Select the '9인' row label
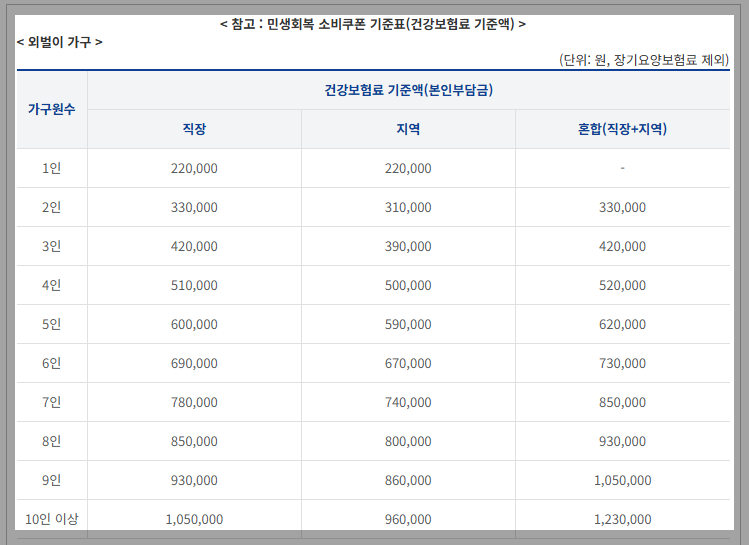 pyautogui.click(x=52, y=481)
